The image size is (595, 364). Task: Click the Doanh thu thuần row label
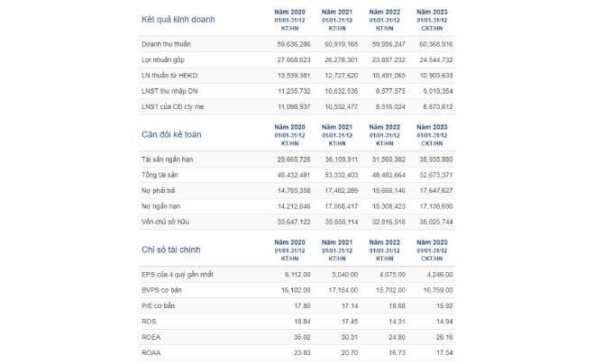click(166, 44)
